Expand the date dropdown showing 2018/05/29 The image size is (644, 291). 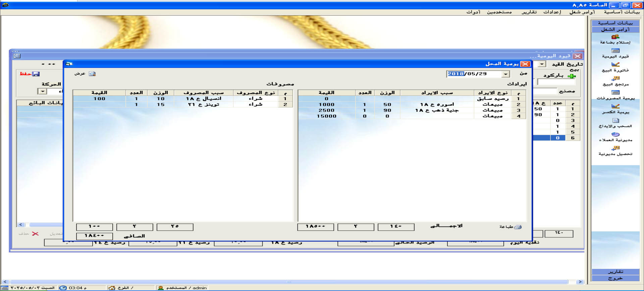pyautogui.click(x=505, y=74)
